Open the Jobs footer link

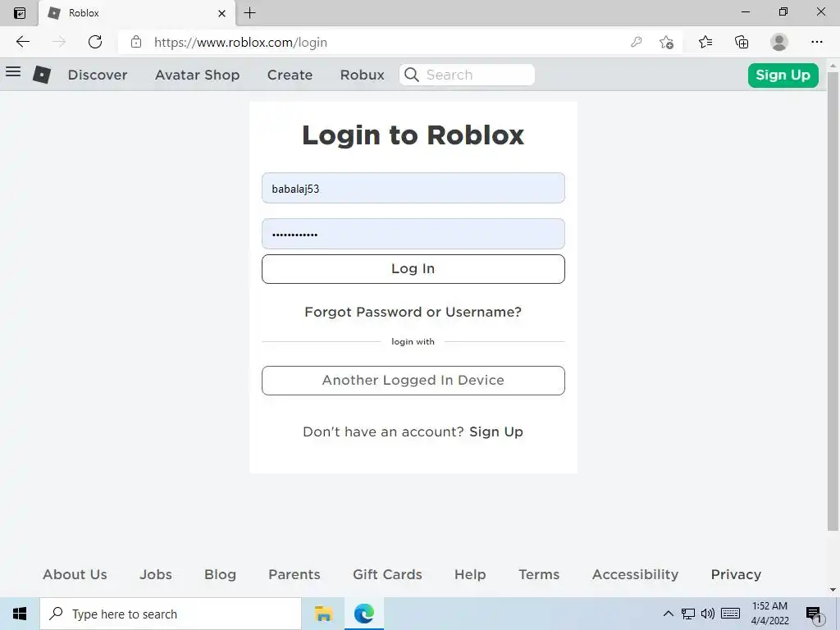click(x=156, y=574)
